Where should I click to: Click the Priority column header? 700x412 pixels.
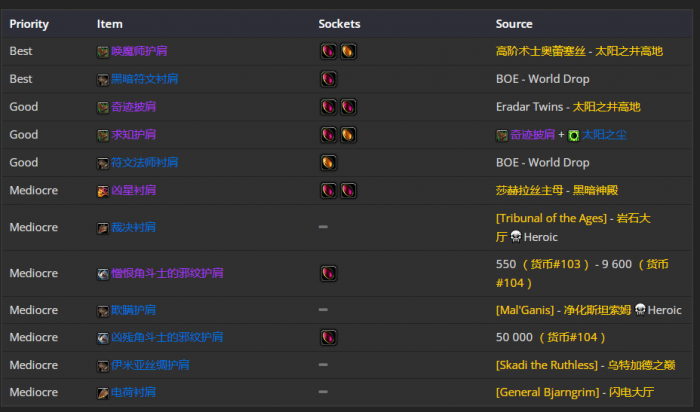point(29,23)
